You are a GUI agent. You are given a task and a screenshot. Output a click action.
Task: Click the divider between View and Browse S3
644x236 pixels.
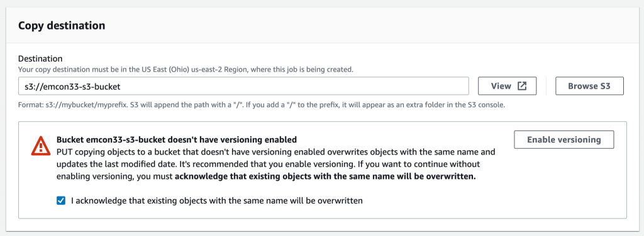pyautogui.click(x=546, y=86)
